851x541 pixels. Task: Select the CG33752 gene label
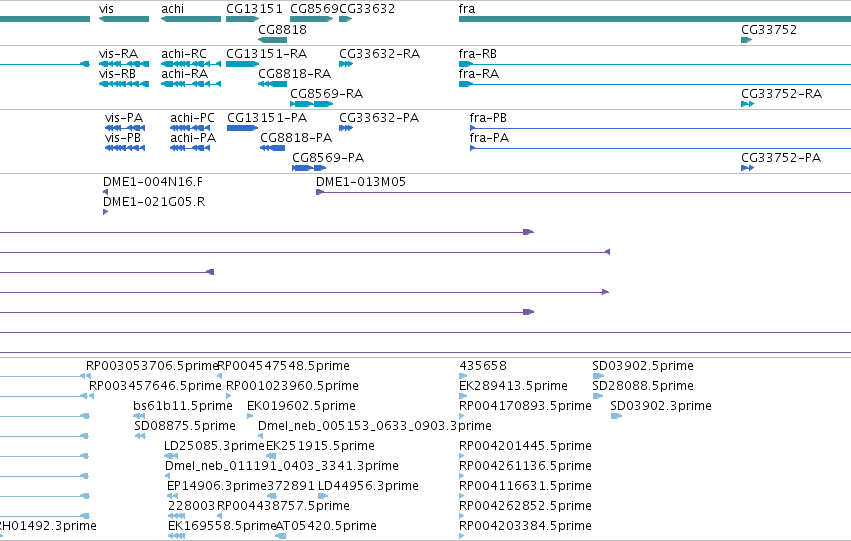pyautogui.click(x=769, y=29)
